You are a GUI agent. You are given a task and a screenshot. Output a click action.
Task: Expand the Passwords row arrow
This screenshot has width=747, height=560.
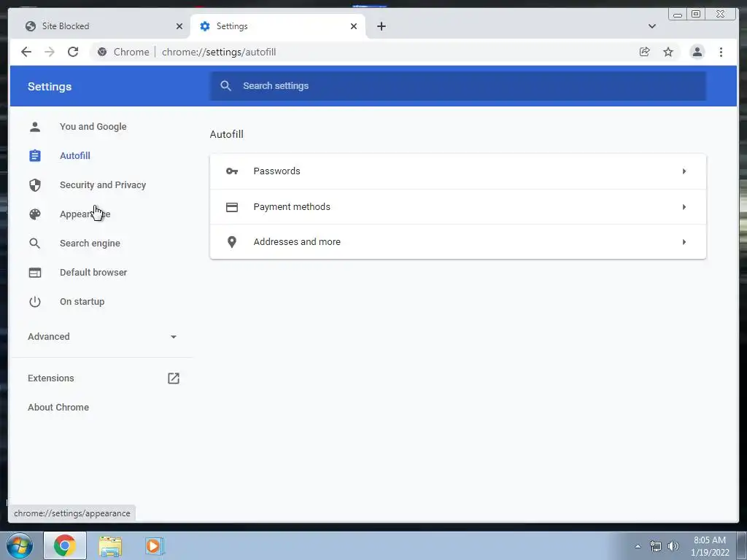tap(684, 171)
